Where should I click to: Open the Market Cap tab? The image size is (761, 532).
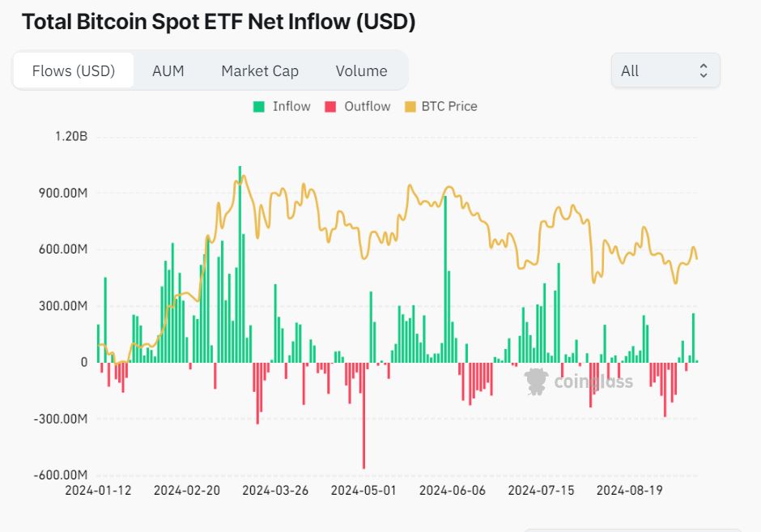(x=260, y=71)
